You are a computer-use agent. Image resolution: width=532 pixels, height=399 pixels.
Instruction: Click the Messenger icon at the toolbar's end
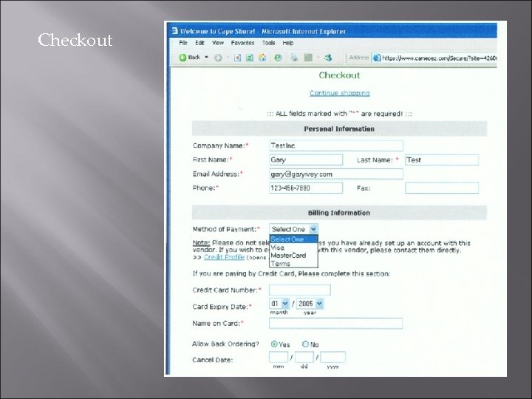click(328, 58)
